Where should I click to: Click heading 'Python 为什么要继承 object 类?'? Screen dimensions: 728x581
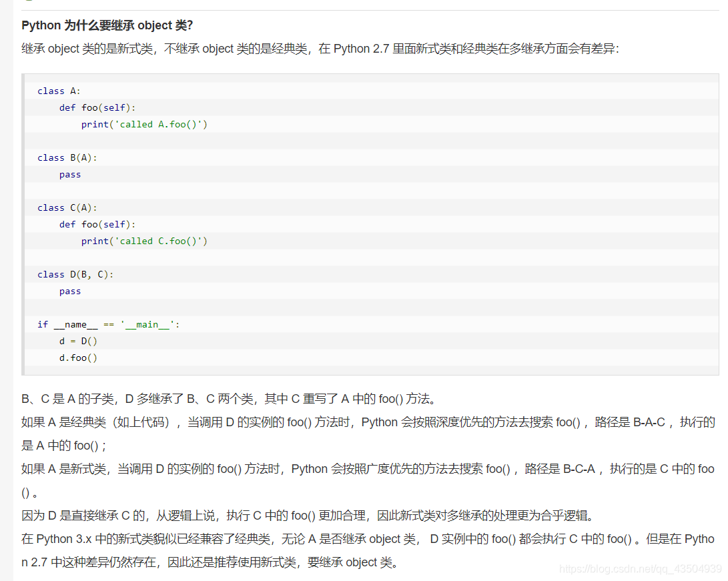[x=107, y=25]
